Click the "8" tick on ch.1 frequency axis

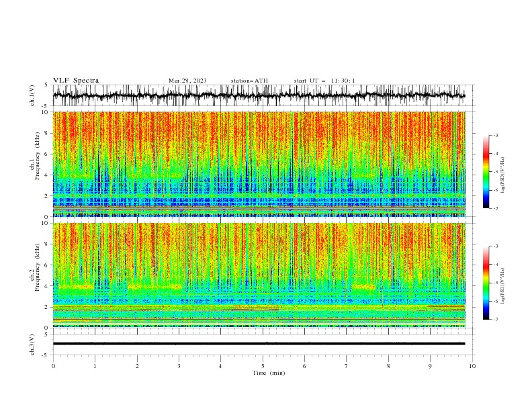pyautogui.click(x=47, y=133)
